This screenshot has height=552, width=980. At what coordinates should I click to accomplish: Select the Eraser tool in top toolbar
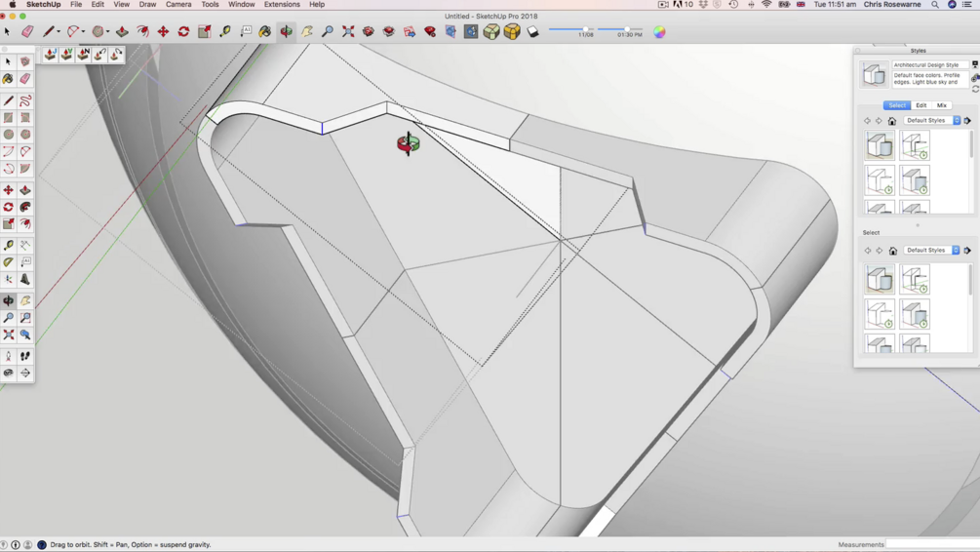[27, 31]
